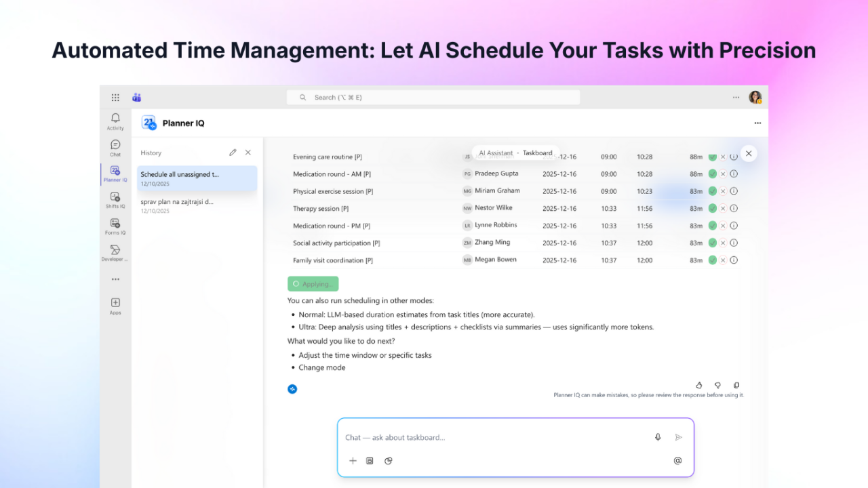Click inside the Search field
Screen dimensions: 868x488
[433, 98]
